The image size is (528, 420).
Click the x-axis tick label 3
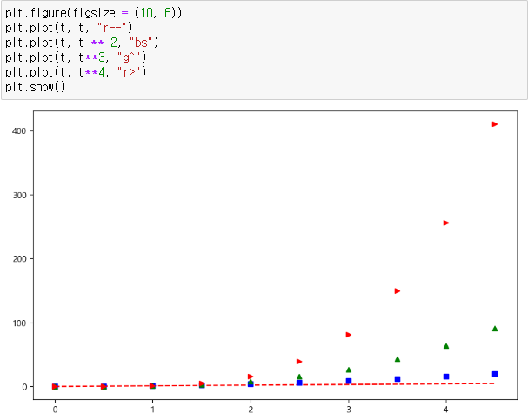(349, 410)
